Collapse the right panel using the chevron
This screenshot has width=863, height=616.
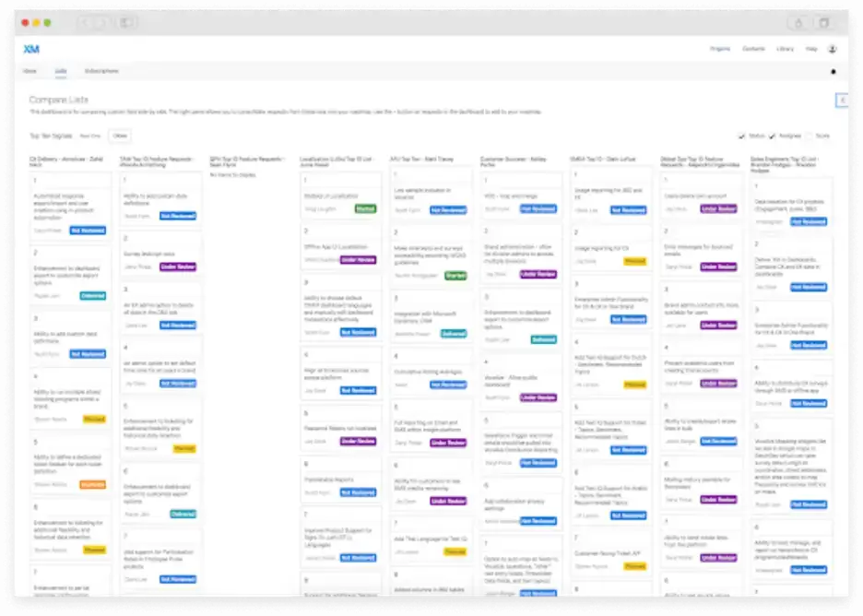tap(842, 100)
